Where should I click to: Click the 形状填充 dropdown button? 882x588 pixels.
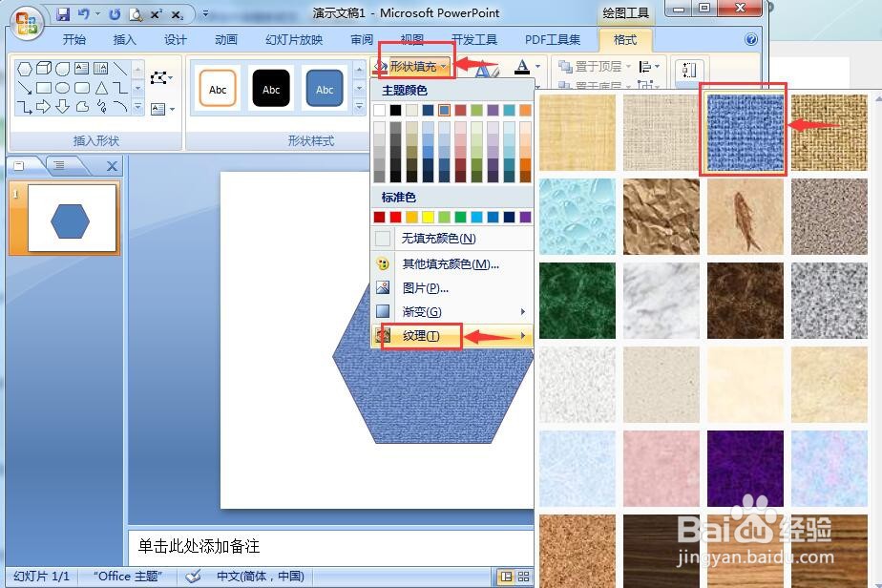coord(412,67)
